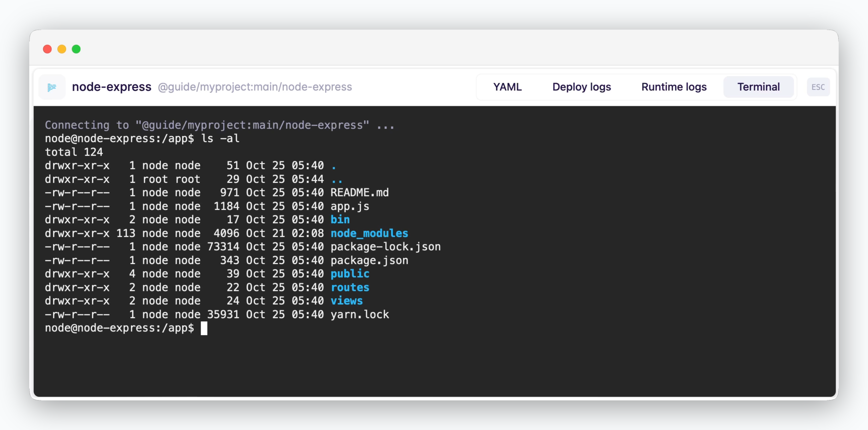This screenshot has height=430, width=868.
Task: Select the Terminal tab
Action: 758,87
